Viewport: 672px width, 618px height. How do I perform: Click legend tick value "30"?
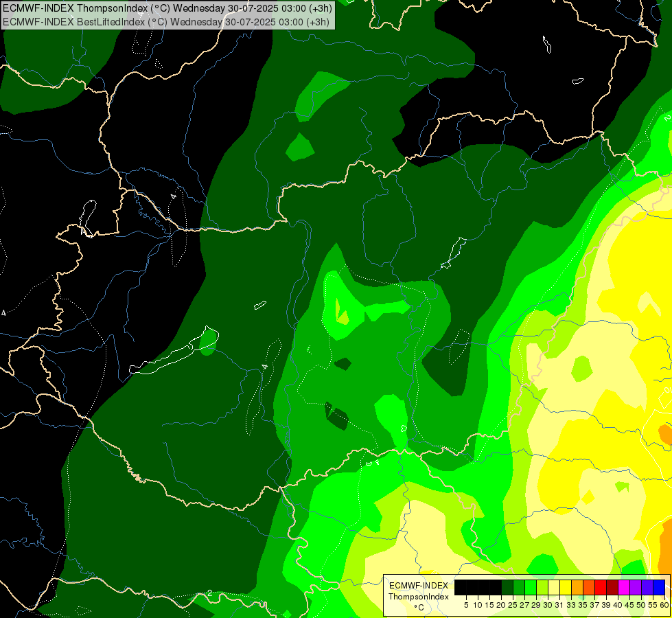548,605
